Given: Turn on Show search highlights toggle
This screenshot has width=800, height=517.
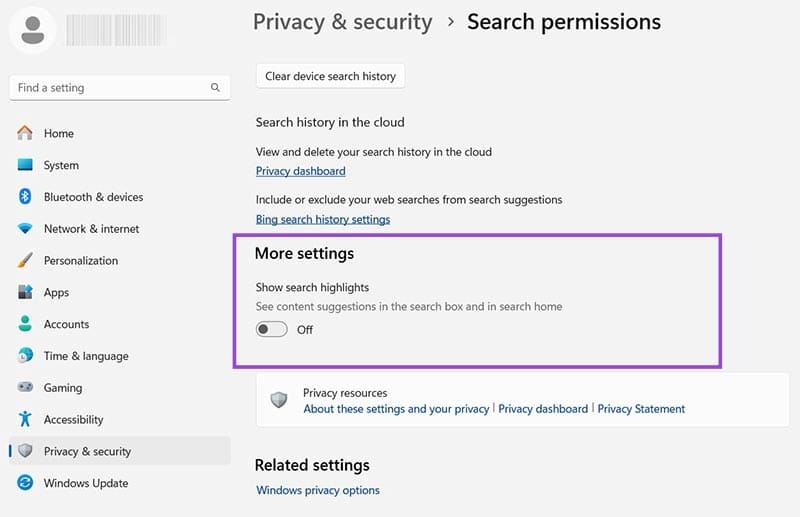Looking at the screenshot, I should (271, 329).
